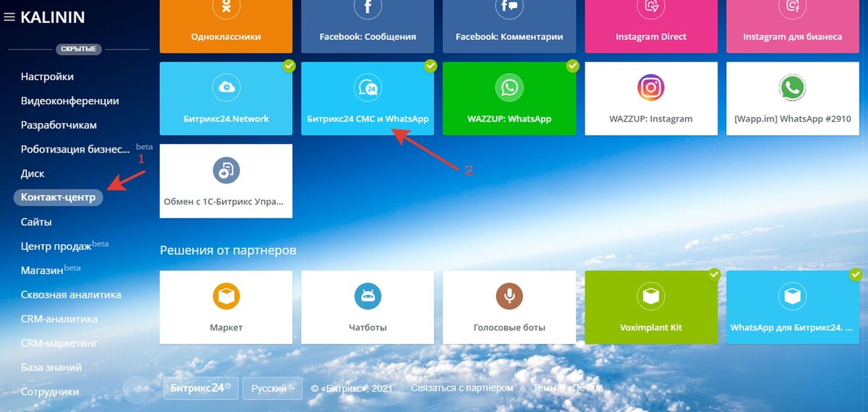Click the Печать link in the footer
The image size is (868, 412).
589,388
